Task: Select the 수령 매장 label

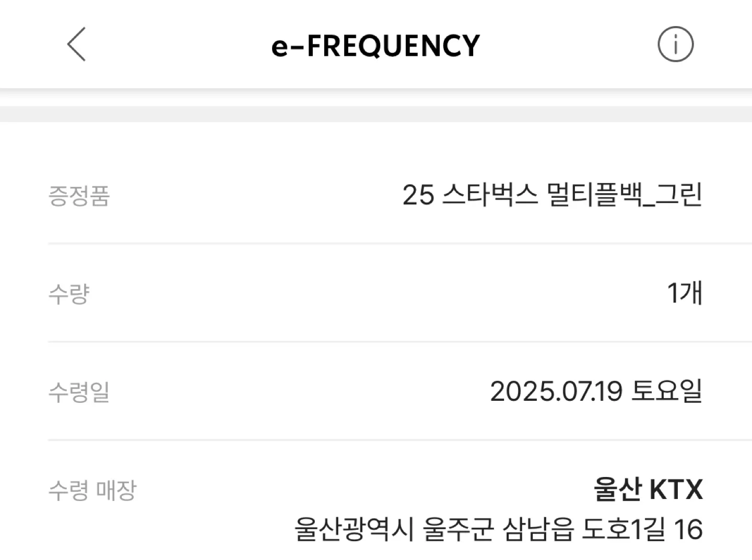Action: [92, 490]
